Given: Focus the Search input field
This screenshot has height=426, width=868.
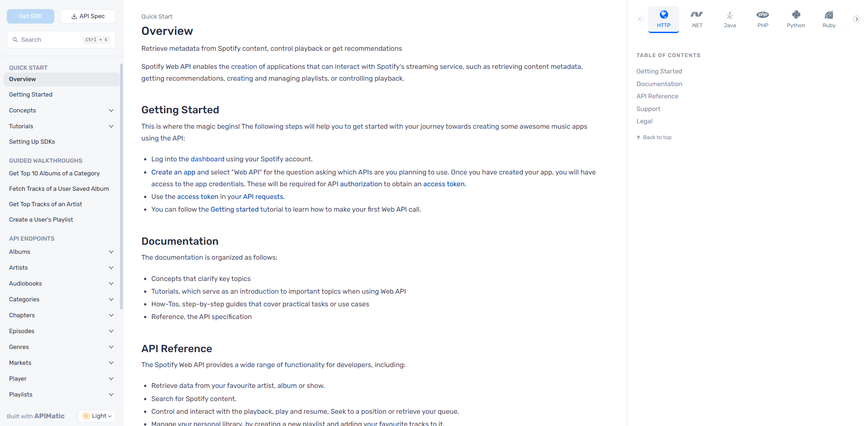Looking at the screenshot, I should (61, 40).
